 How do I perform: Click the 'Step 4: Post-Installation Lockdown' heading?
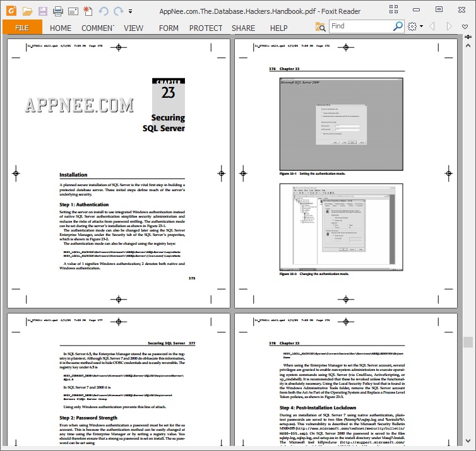click(318, 407)
